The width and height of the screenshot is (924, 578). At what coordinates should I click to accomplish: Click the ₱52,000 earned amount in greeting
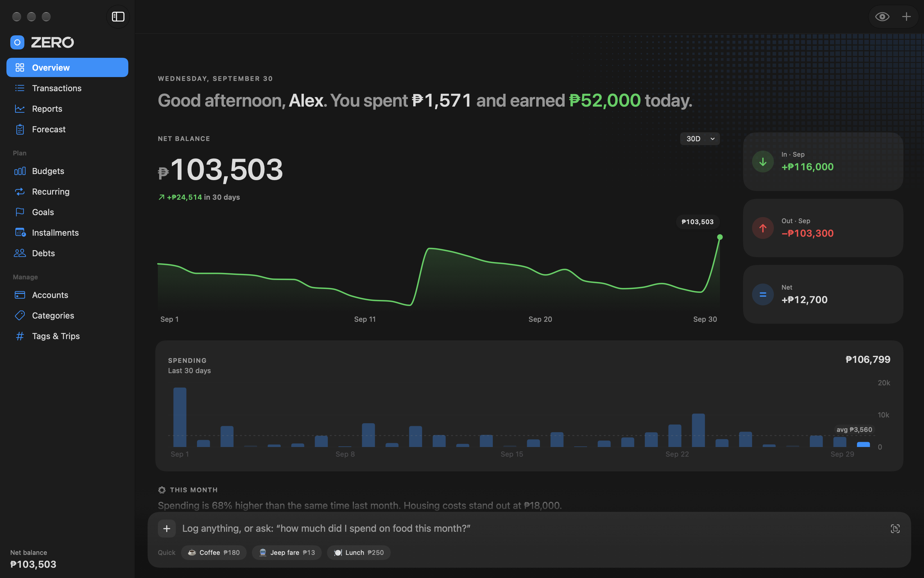[x=605, y=101]
